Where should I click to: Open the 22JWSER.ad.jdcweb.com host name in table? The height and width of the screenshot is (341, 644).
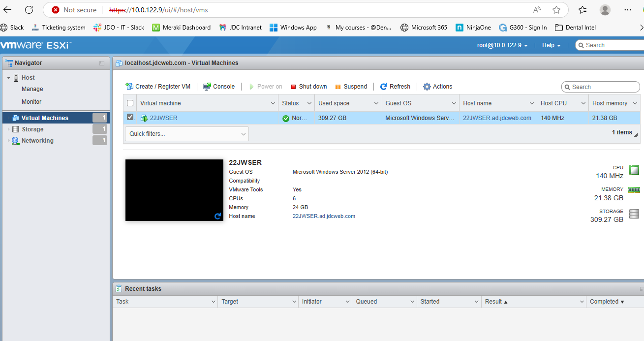(497, 118)
